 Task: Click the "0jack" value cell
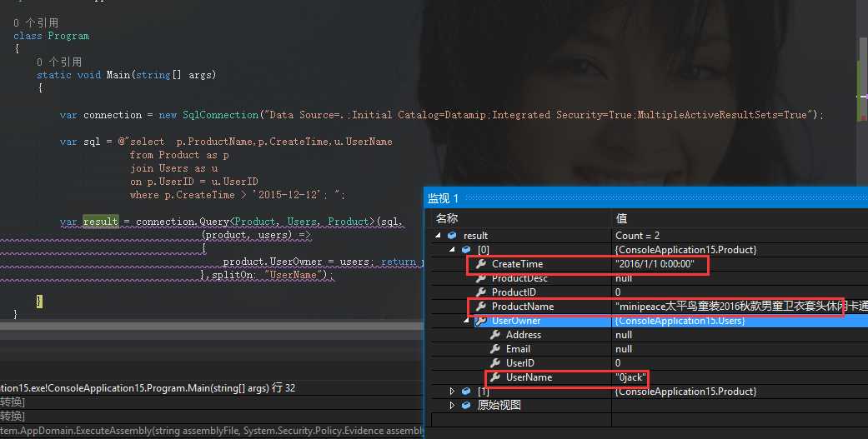pyautogui.click(x=631, y=377)
